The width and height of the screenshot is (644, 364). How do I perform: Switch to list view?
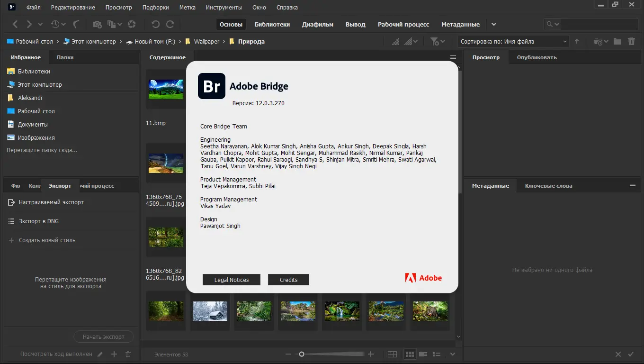click(437, 354)
